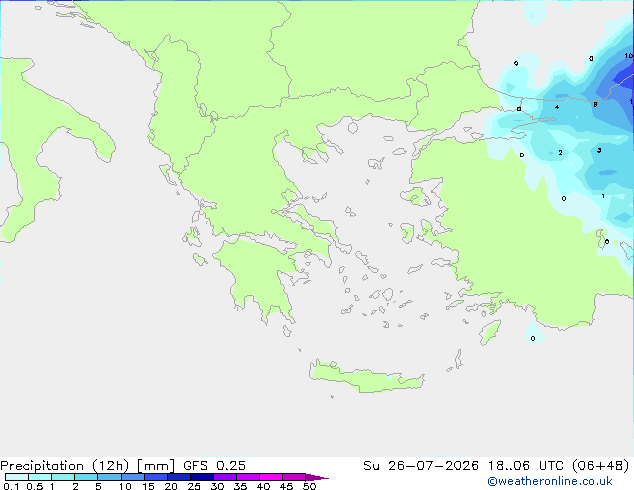
Task: Select the 0.1 mm legend color swatch
Action: pos(17,477)
